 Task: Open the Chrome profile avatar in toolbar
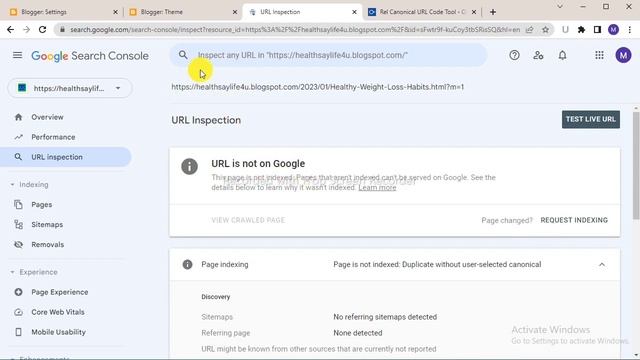tap(613, 29)
